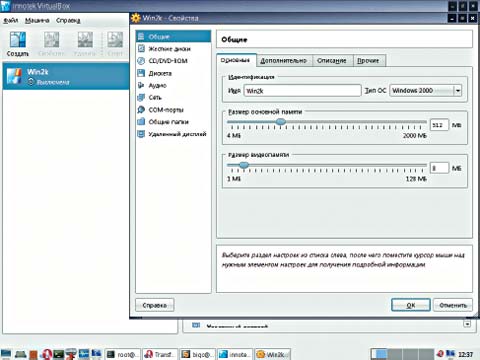
Task: Open the Общие settings section
Action: click(x=173, y=36)
